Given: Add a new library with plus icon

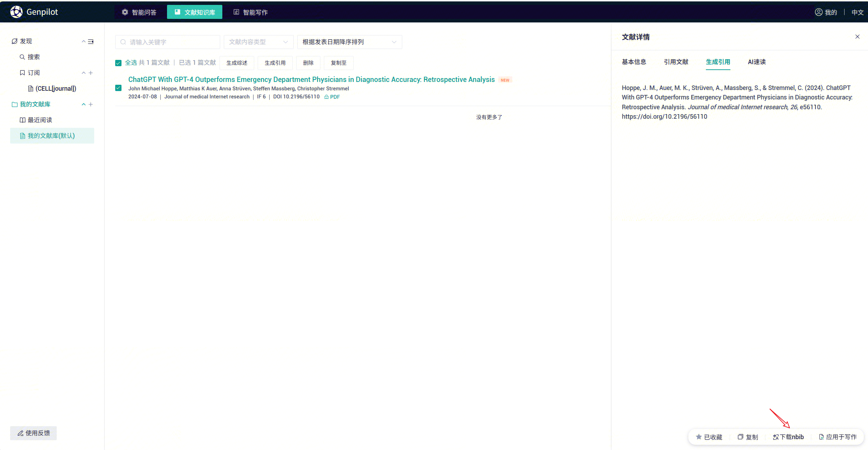Looking at the screenshot, I should [91, 104].
